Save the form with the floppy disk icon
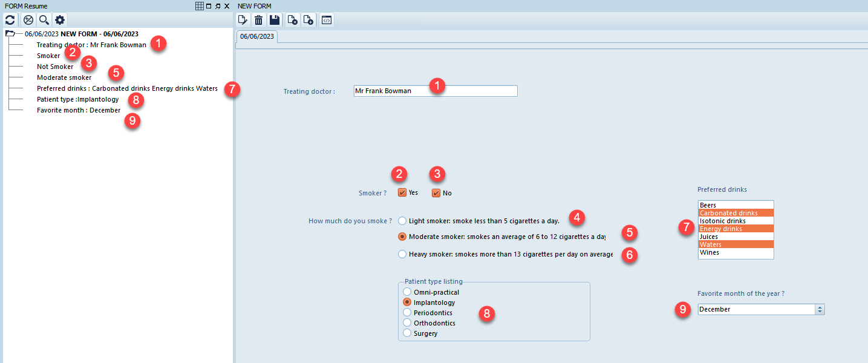The height and width of the screenshot is (363, 868). click(275, 20)
